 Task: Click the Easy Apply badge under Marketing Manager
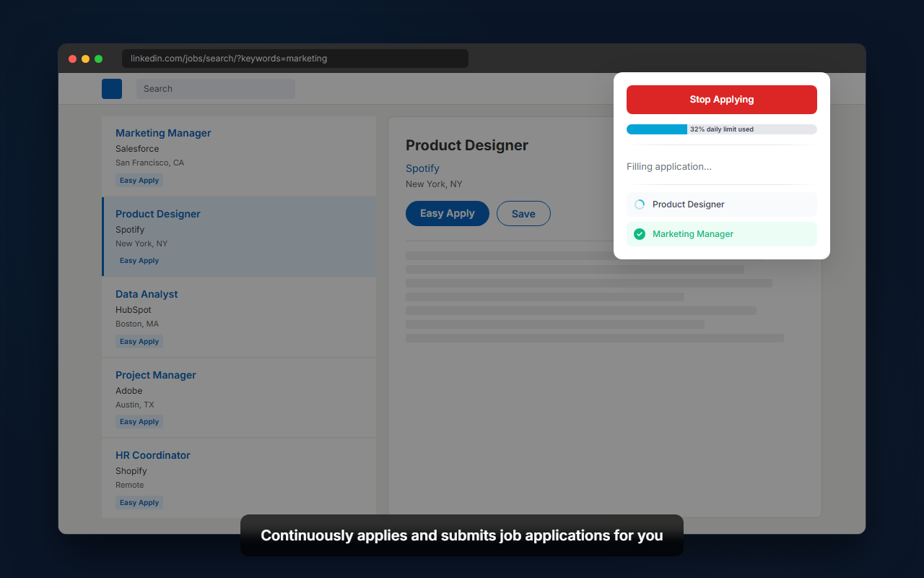pos(139,180)
